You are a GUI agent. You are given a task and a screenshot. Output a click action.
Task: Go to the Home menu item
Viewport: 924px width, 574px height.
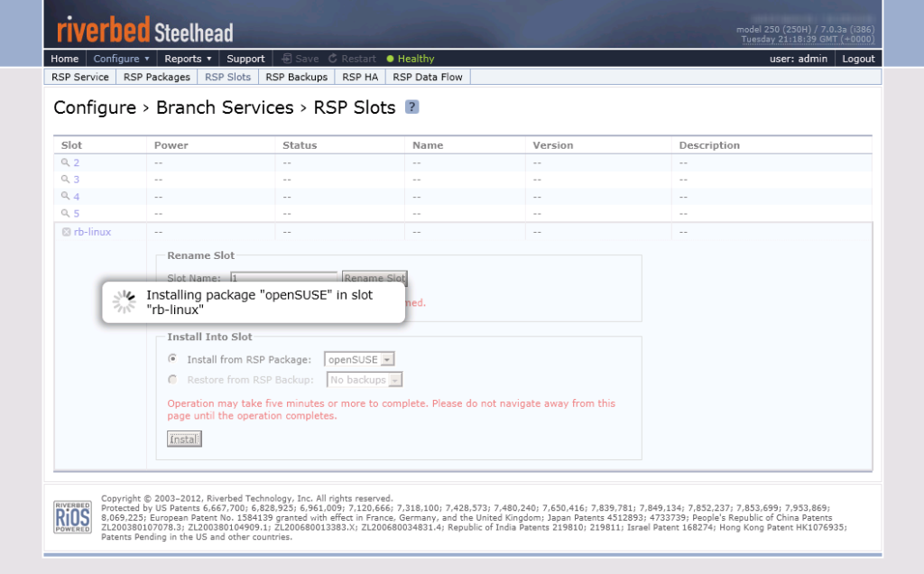tap(65, 59)
